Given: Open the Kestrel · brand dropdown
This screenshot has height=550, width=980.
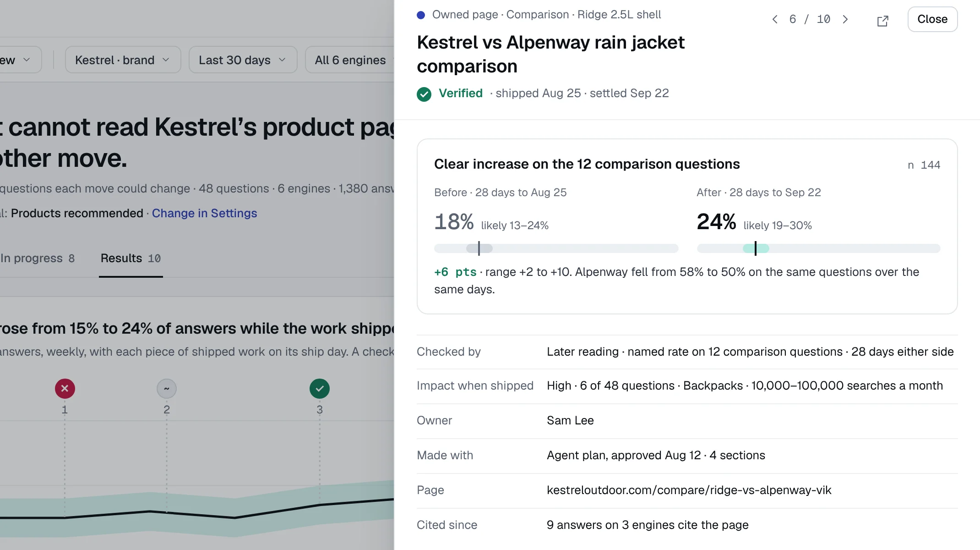Looking at the screenshot, I should point(123,60).
